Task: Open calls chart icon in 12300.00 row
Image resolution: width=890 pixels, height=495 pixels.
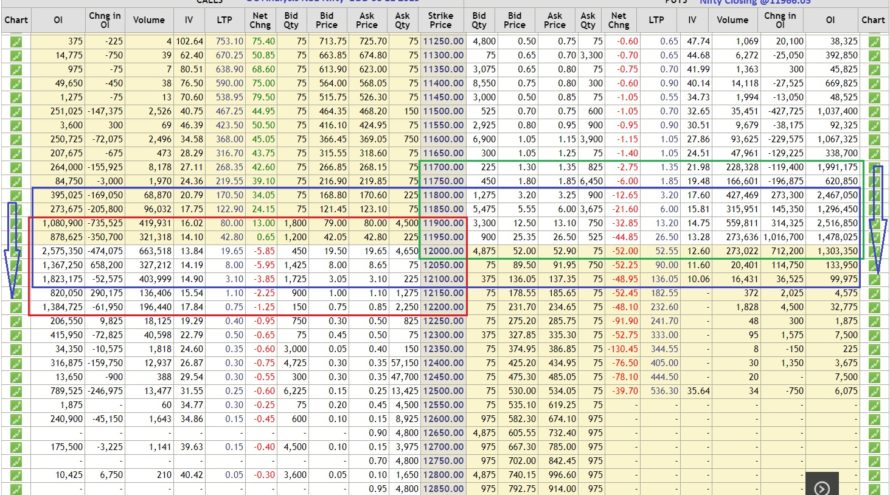Action: [x=16, y=335]
